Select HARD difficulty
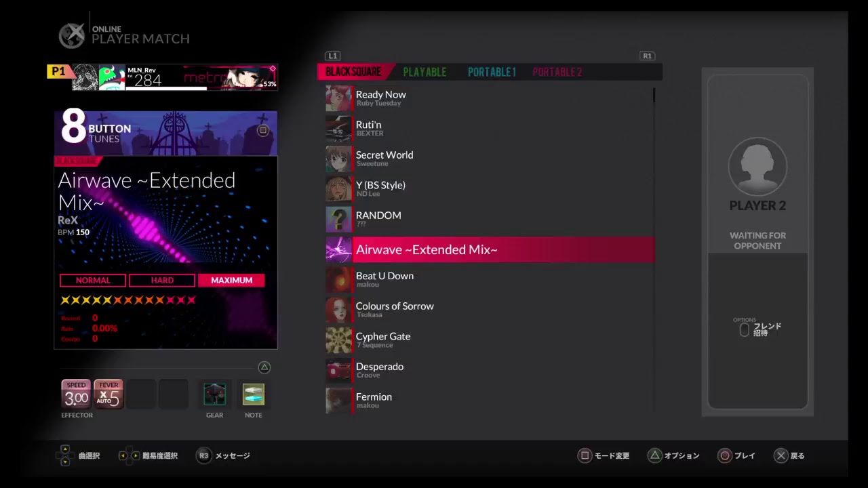This screenshot has width=868, height=488. pyautogui.click(x=162, y=281)
